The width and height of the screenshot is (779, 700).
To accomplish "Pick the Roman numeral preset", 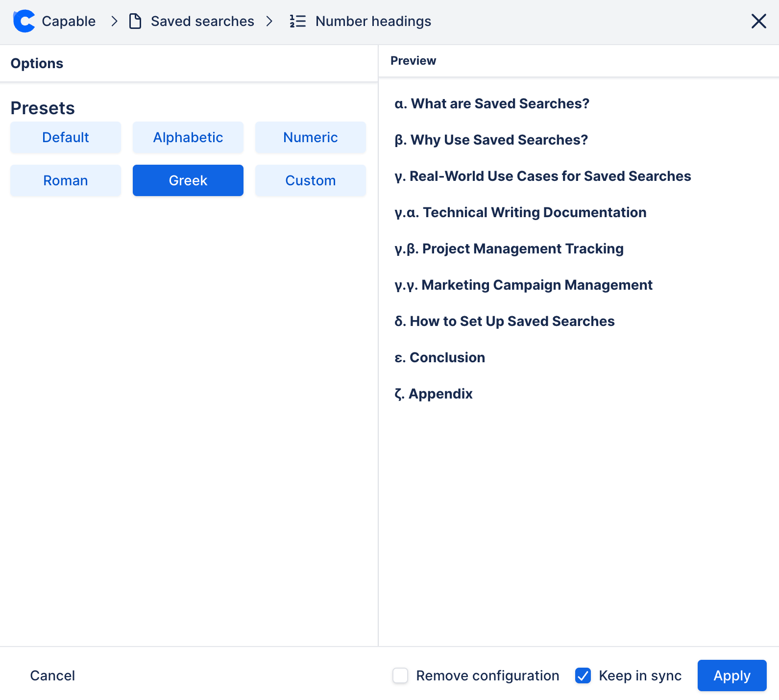I will tap(66, 180).
